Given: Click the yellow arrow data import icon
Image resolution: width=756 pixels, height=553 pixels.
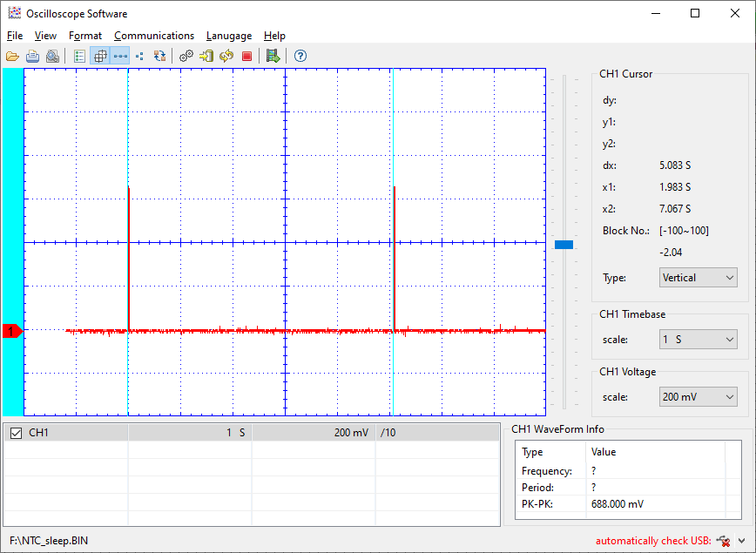Looking at the screenshot, I should click(x=206, y=57).
